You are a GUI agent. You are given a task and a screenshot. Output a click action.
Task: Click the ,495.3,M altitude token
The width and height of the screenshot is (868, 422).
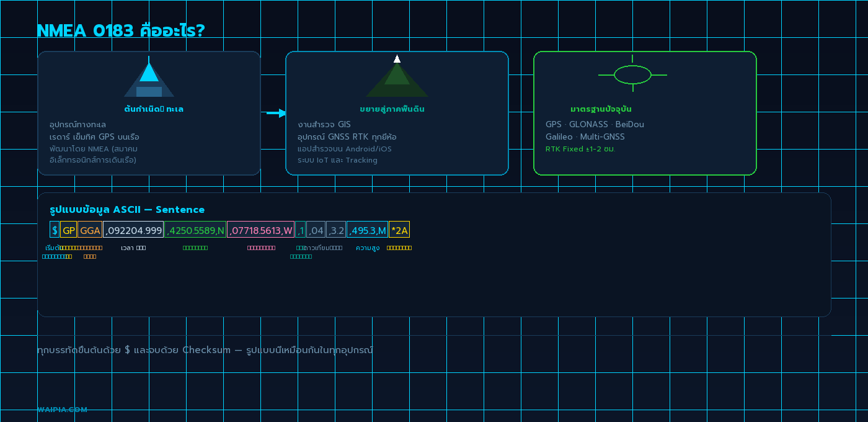(x=367, y=230)
